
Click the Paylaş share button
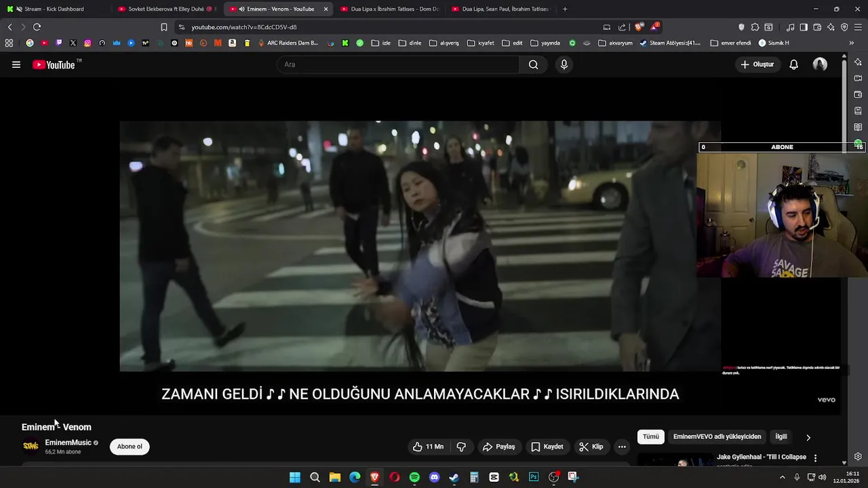click(498, 447)
